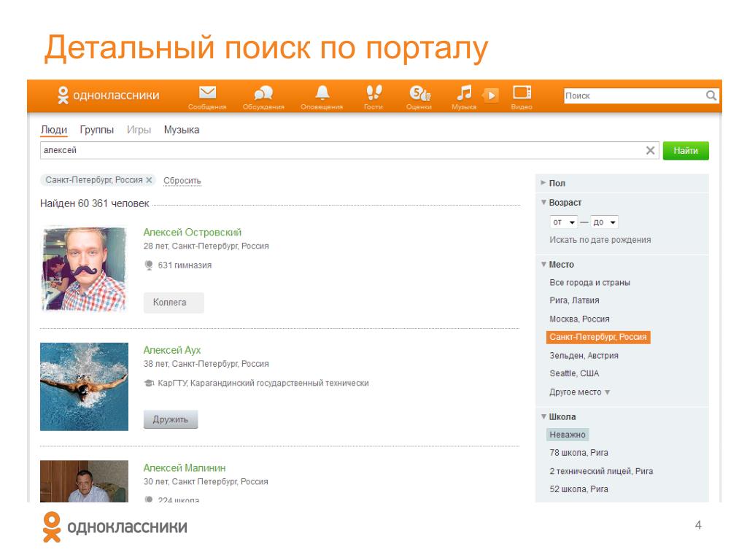Click Алексей Малинин profile photo
Viewport: 747px width, 560px height.
pyautogui.click(x=85, y=481)
